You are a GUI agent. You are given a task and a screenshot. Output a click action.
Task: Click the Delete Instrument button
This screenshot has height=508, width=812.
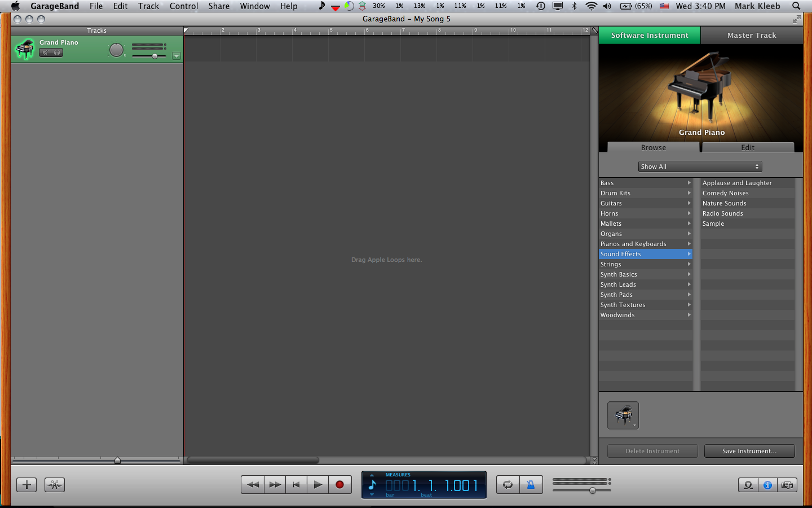(652, 451)
